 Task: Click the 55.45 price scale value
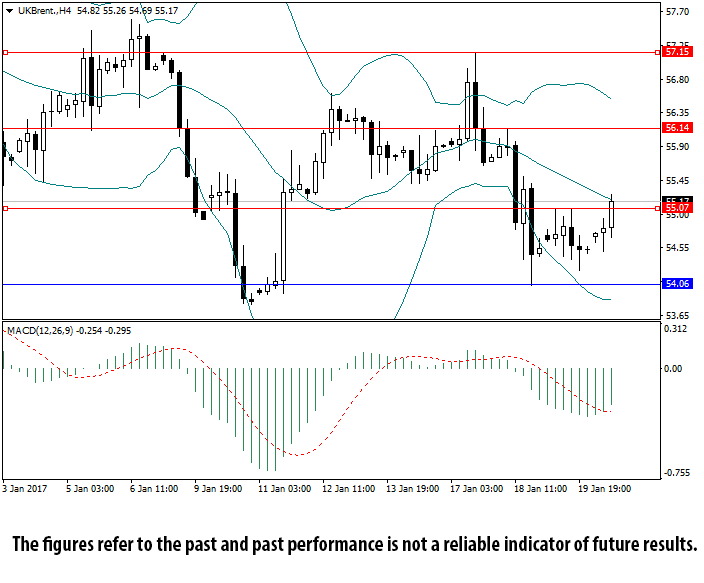(677, 181)
